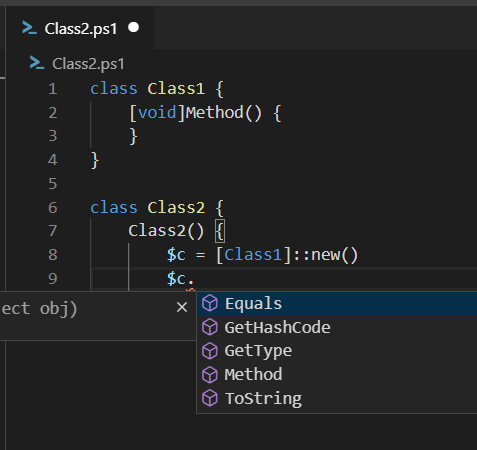
Task: Click line number 1 in the gutter
Action: pyautogui.click(x=53, y=89)
